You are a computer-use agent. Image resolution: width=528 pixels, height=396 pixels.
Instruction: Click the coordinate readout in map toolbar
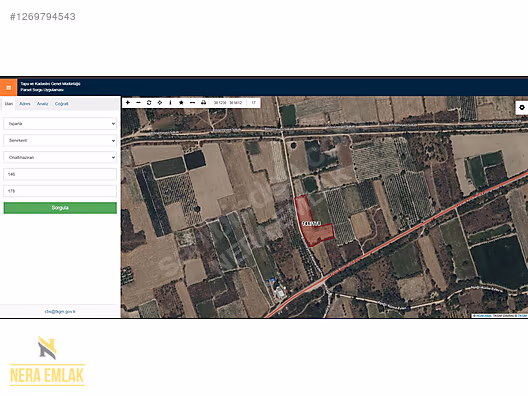[x=228, y=102]
